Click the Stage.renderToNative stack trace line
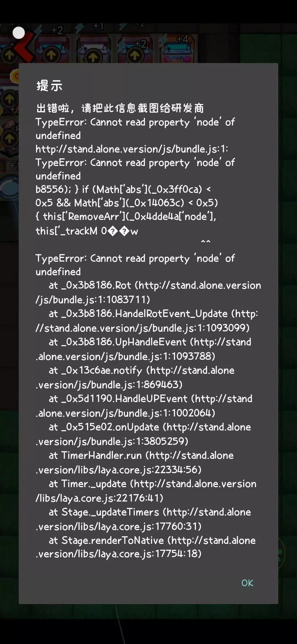 coord(146,547)
